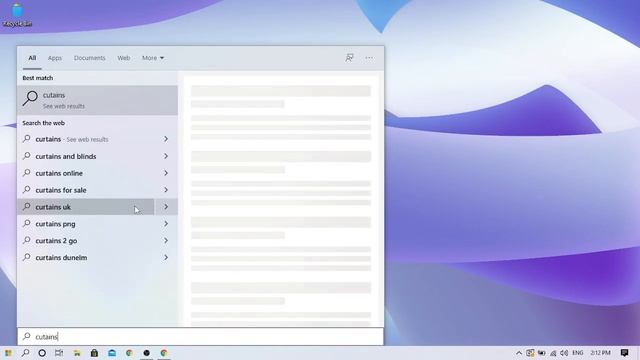Expand the 'curtains uk' chevron arrow

166,207
